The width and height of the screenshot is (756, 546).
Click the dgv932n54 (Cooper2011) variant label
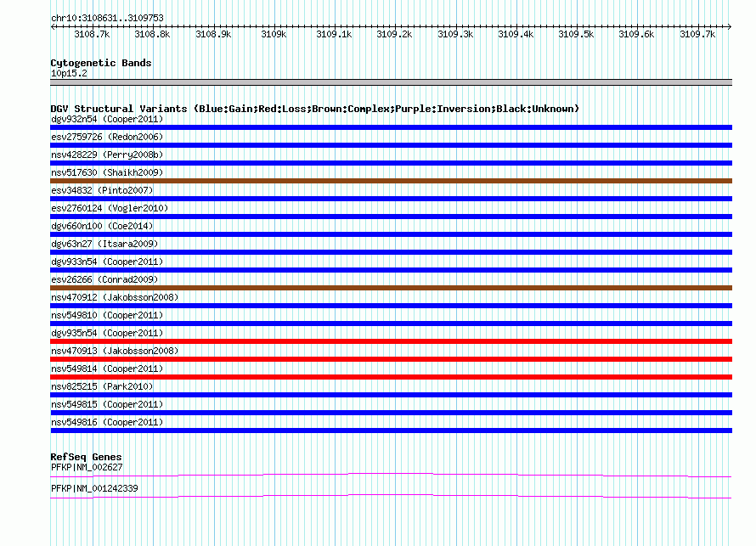pyautogui.click(x=107, y=119)
